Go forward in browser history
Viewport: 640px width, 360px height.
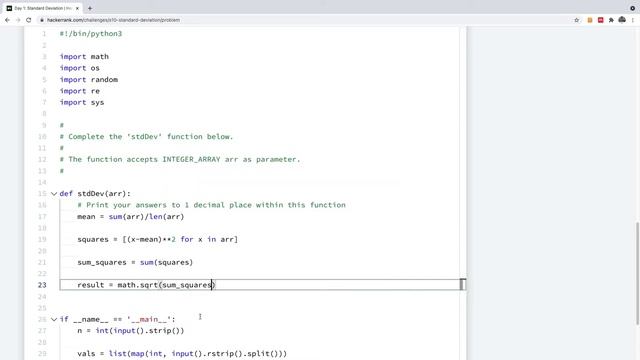tap(18, 20)
